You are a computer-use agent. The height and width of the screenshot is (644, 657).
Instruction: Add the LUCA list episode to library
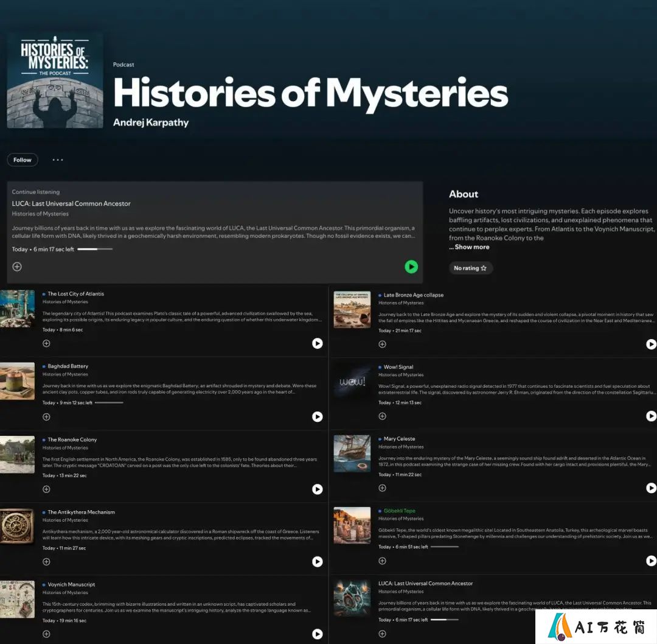(382, 634)
